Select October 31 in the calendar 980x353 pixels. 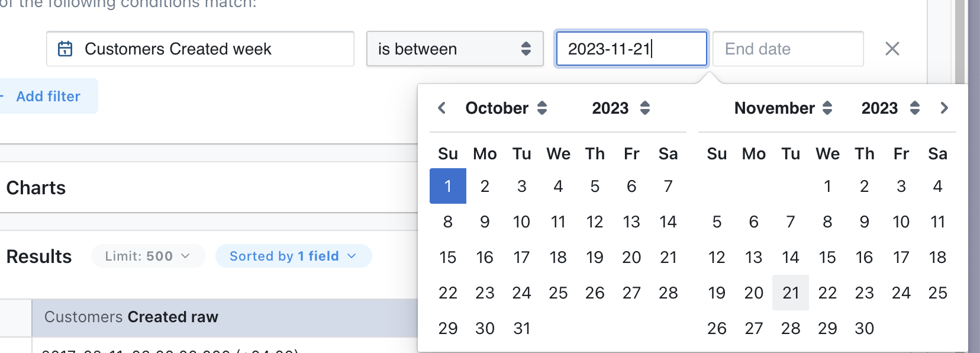coord(521,328)
